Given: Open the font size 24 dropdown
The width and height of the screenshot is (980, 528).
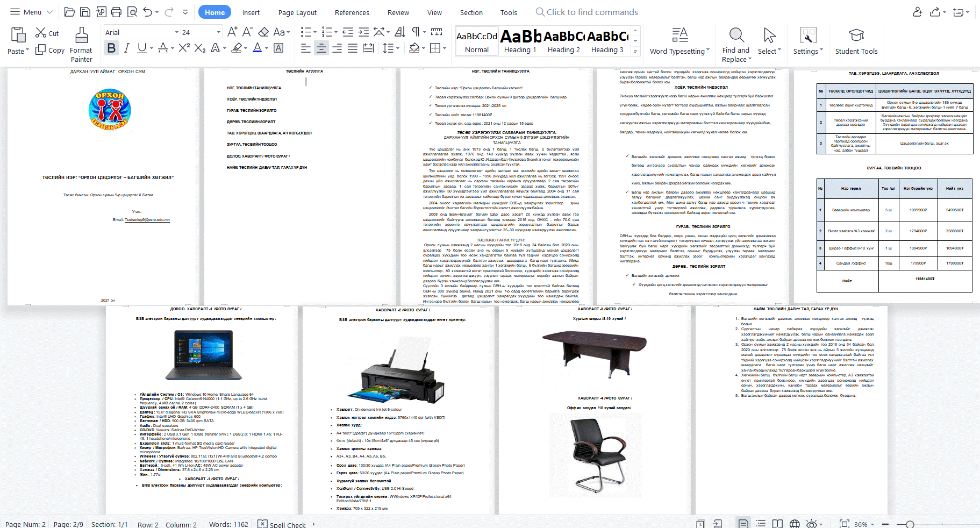Looking at the screenshot, I should tap(218, 32).
